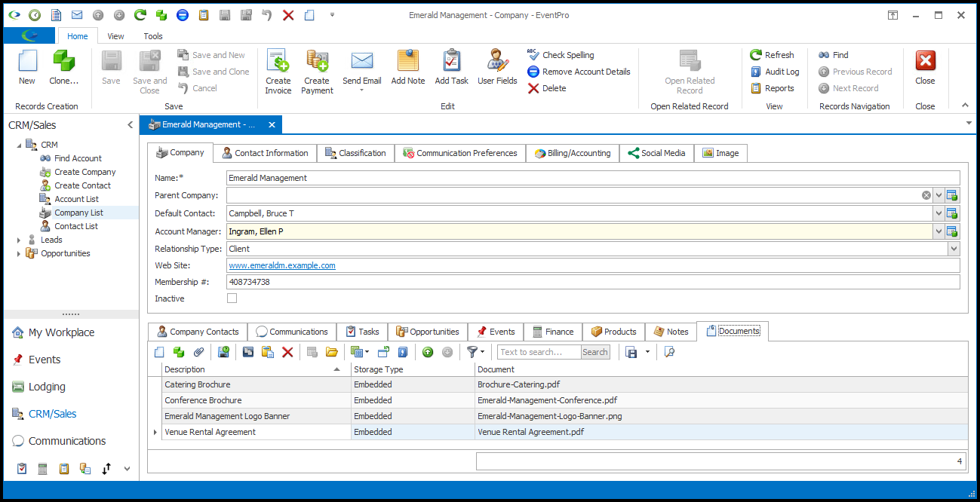Open the Audit Log
Image resolution: width=980 pixels, height=502 pixels.
775,72
